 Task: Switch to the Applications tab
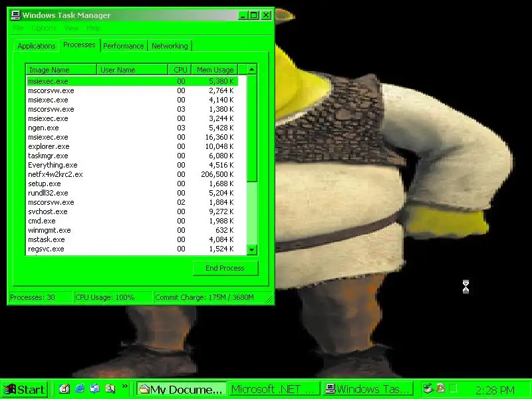coord(37,46)
